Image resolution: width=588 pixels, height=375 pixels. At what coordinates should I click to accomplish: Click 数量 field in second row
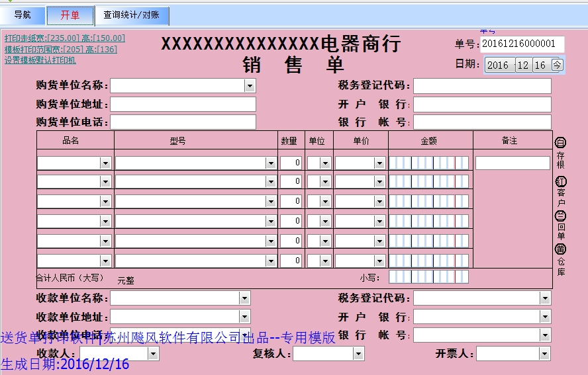tap(291, 182)
